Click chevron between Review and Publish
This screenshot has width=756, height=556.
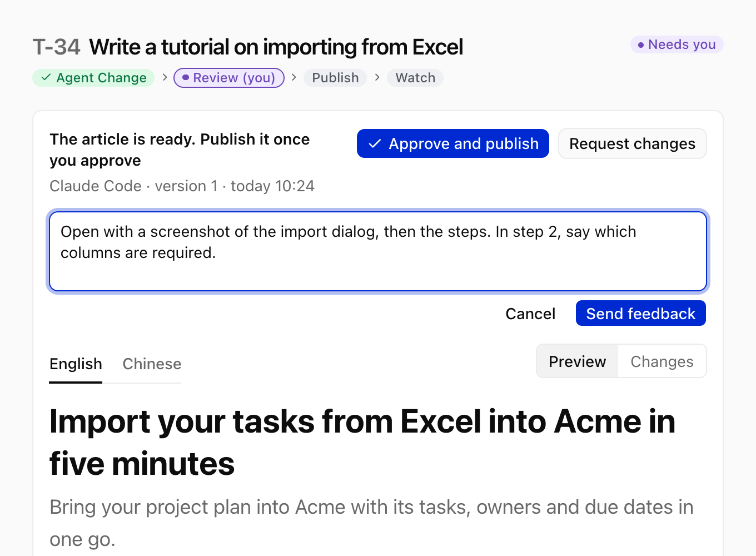tap(294, 77)
